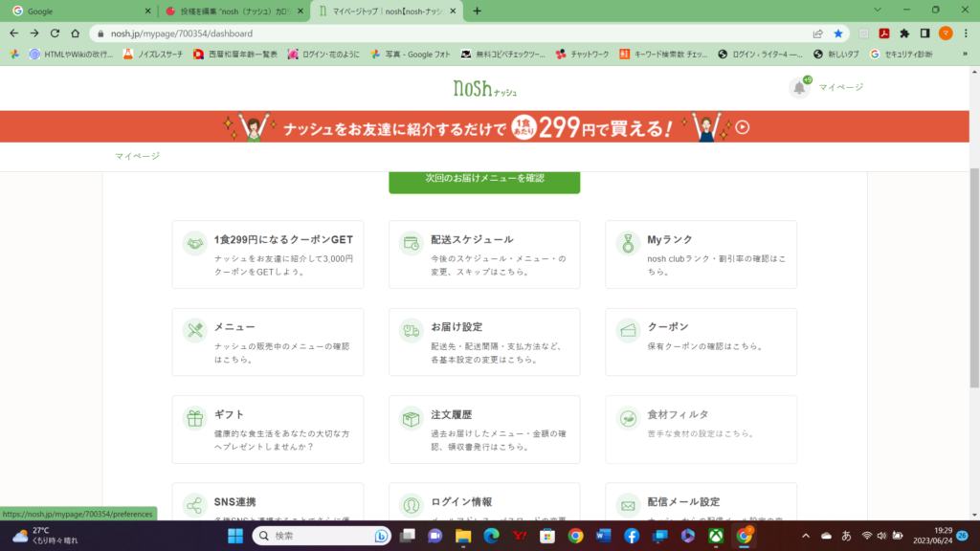Viewport: 980px width, 551px height.
Task: Open the 西暦和暦年齢一覧表 bookmark
Action: tap(235, 55)
